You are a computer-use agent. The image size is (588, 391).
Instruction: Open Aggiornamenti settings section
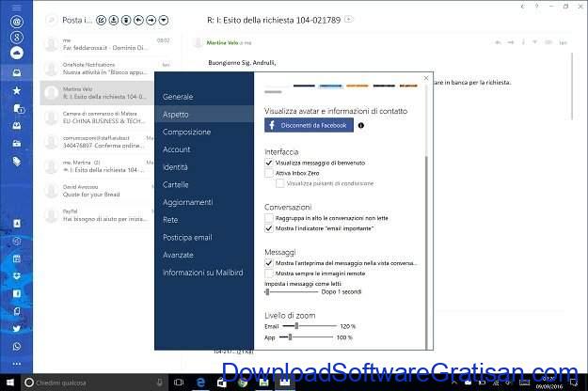(x=204, y=202)
